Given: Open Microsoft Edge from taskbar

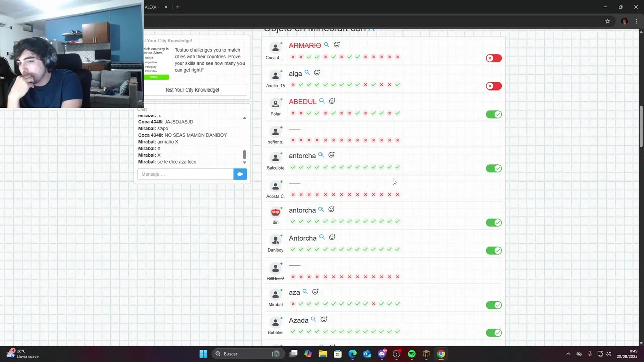Looking at the screenshot, I should (x=353, y=354).
